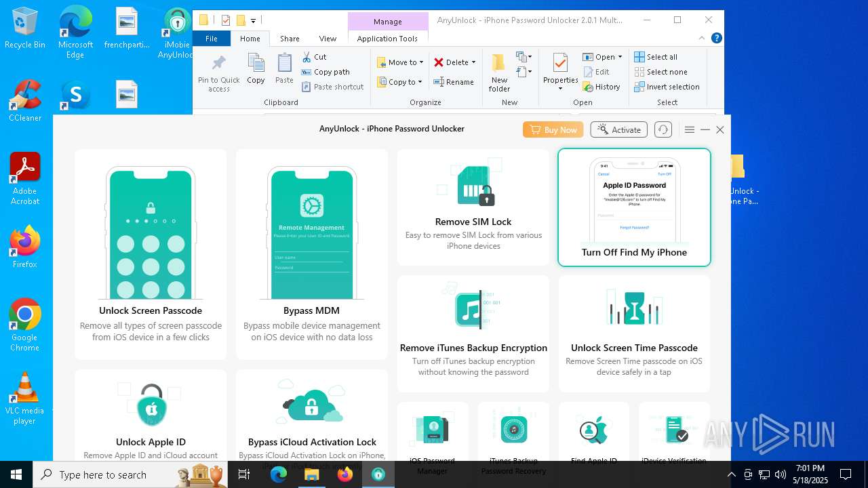Open Remove iTunes Backup Encryption
This screenshot has width=868, height=488.
(x=473, y=333)
